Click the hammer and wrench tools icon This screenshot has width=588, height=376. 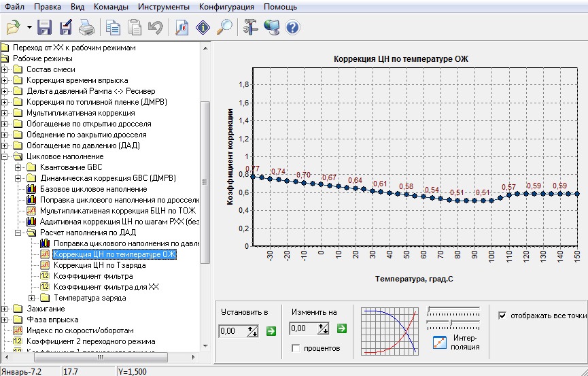251,27
